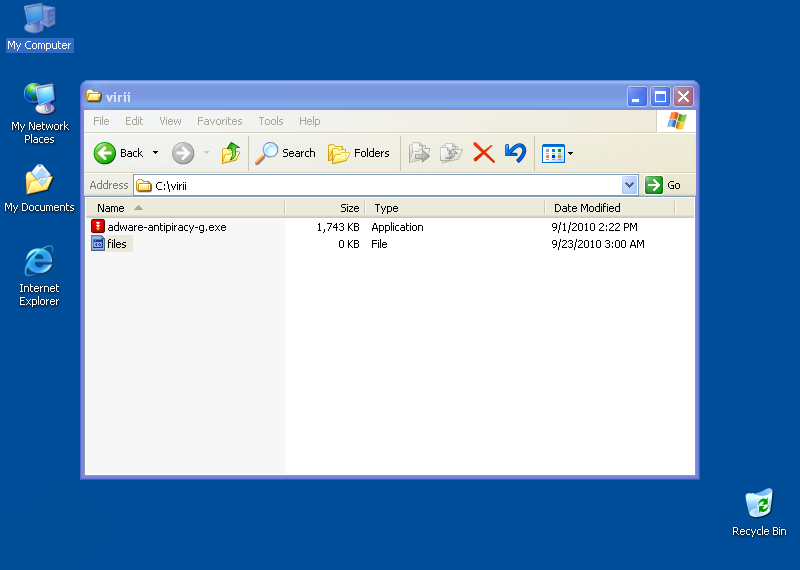Screen dimensions: 800x570
Task: Click the Copy To toolbar icon
Action: pos(451,153)
